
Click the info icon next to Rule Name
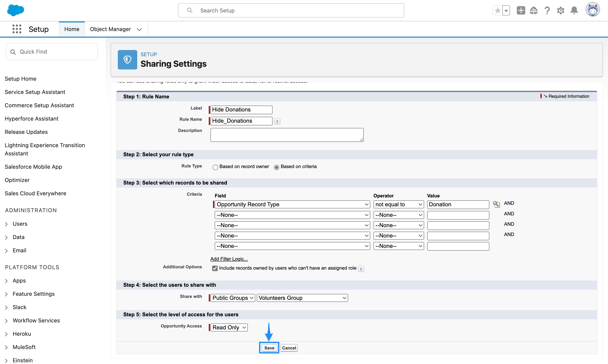pyautogui.click(x=277, y=121)
